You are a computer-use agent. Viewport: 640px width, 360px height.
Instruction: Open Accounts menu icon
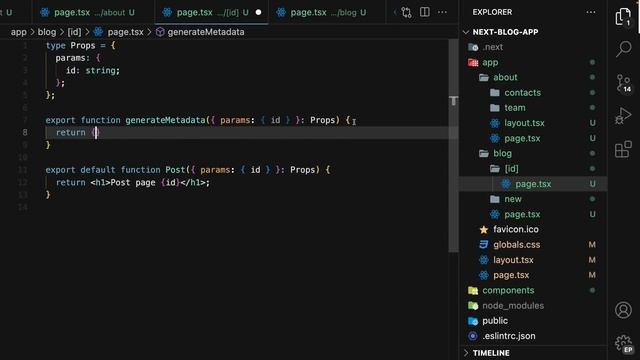623,310
